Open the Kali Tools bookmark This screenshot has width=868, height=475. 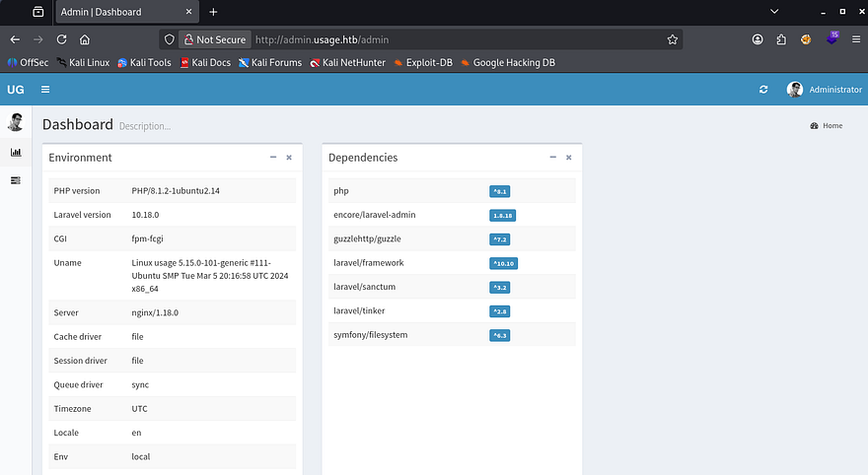click(144, 62)
